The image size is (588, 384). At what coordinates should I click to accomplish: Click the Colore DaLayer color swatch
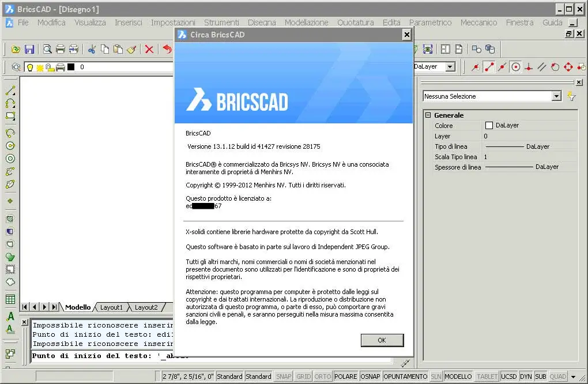click(489, 125)
